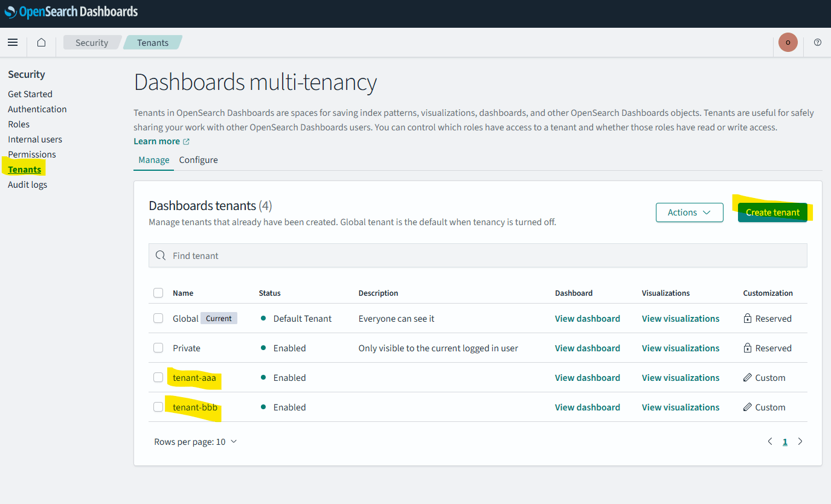The image size is (831, 504).
Task: Open Audit logs in the sidebar
Action: click(x=27, y=185)
